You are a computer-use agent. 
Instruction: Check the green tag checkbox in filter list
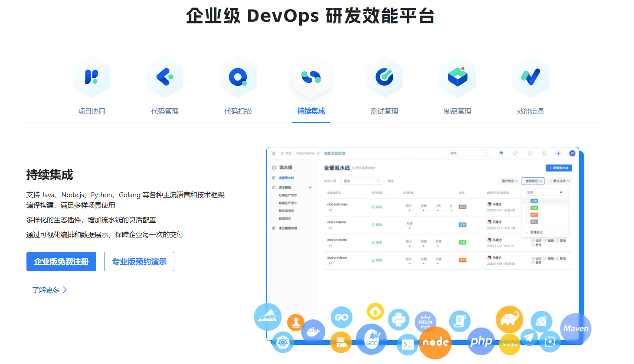pyautogui.click(x=527, y=208)
